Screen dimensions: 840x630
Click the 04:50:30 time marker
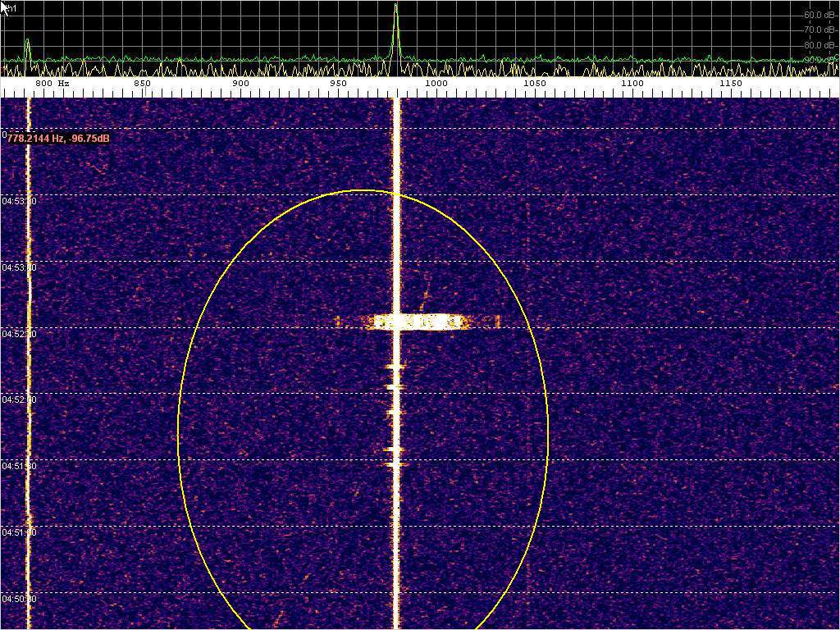[19, 600]
